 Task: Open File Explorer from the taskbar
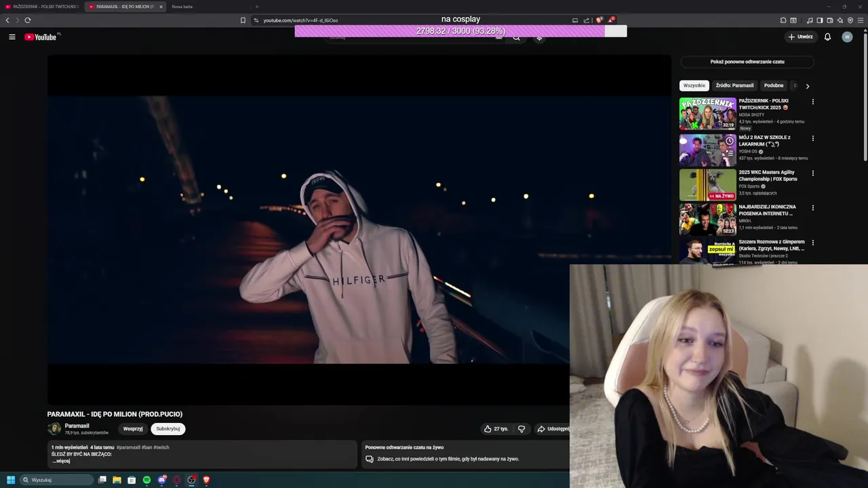pyautogui.click(x=117, y=480)
